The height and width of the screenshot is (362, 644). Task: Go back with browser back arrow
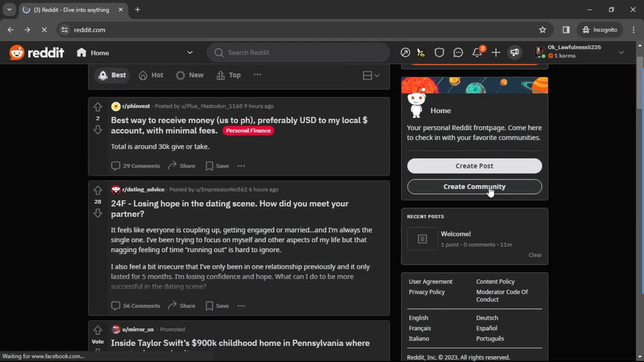(10, 30)
